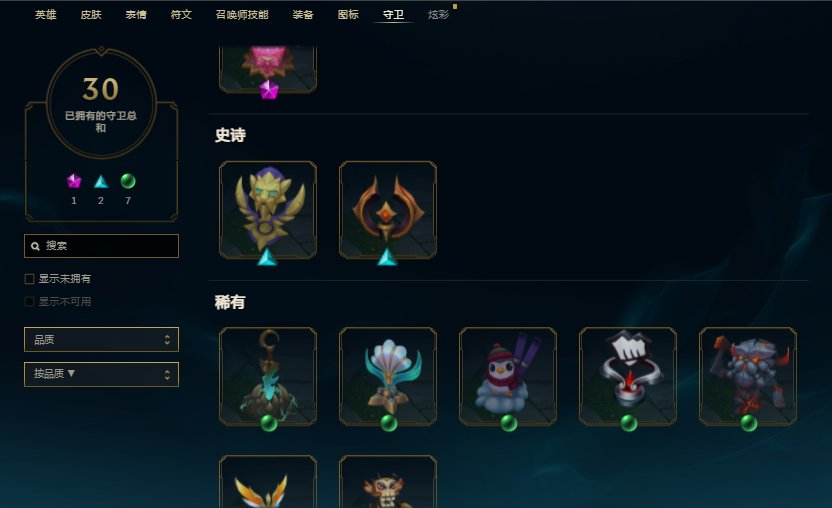Open the 炫彩 tab

pyautogui.click(x=438, y=15)
